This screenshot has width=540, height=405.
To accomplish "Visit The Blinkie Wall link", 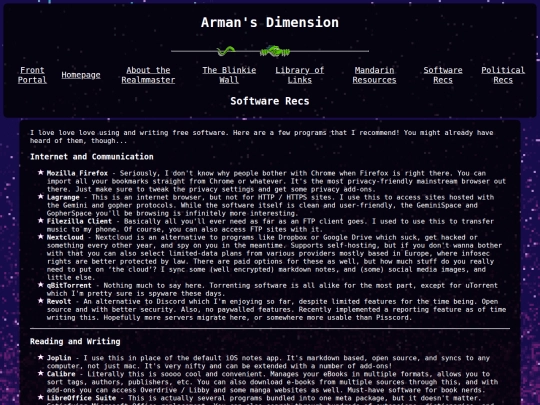I will tap(229, 75).
